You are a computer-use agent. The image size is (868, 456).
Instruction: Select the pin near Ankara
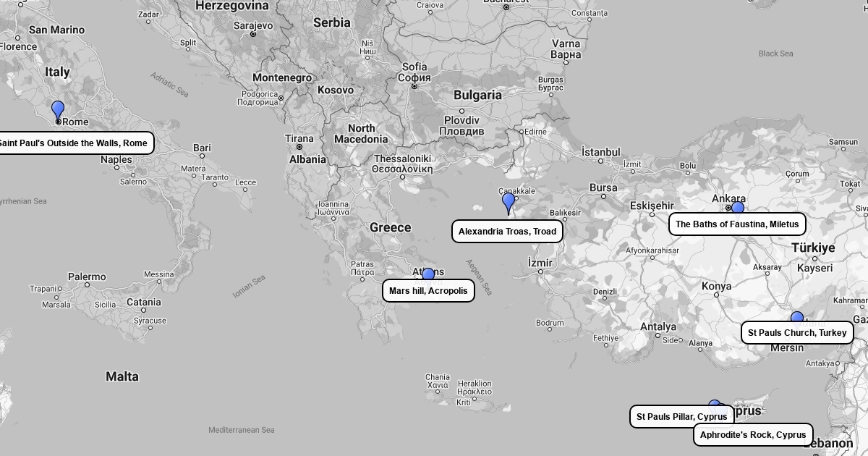738,208
